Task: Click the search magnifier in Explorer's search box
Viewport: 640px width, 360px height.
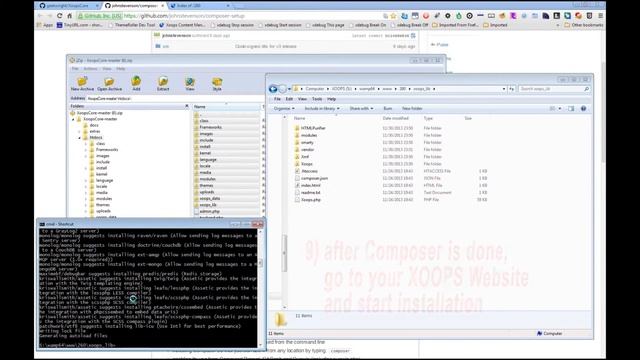Action: click(587, 89)
